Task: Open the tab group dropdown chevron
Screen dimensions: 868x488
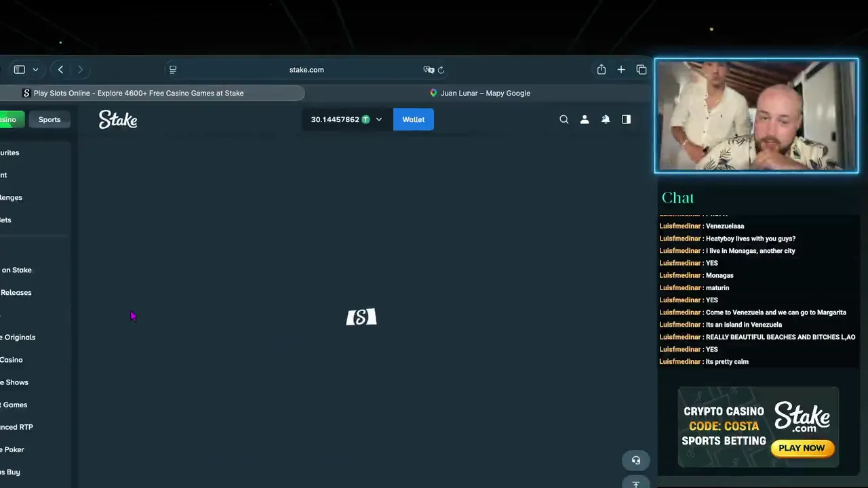Action: click(35, 70)
